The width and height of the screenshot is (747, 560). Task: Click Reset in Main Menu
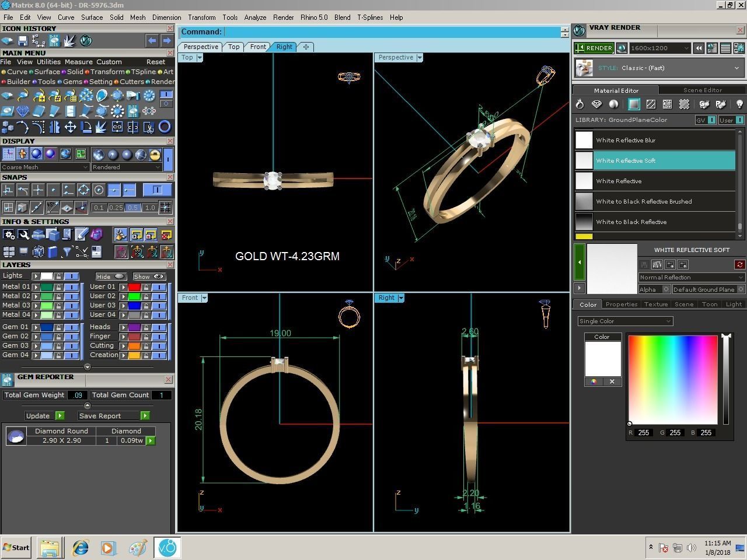point(156,62)
